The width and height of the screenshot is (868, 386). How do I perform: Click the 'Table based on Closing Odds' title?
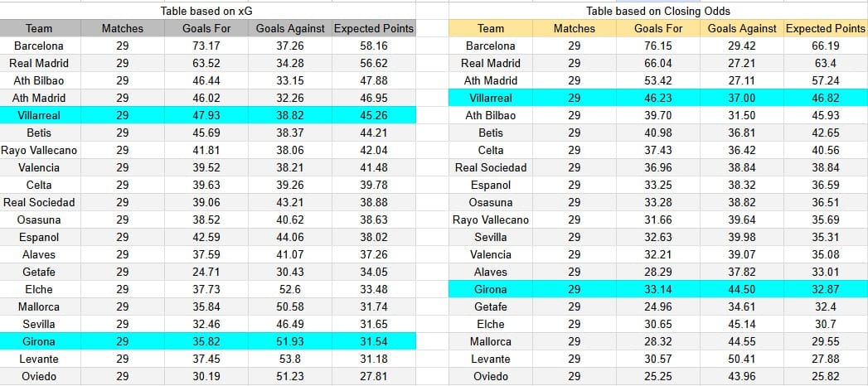[x=658, y=11]
